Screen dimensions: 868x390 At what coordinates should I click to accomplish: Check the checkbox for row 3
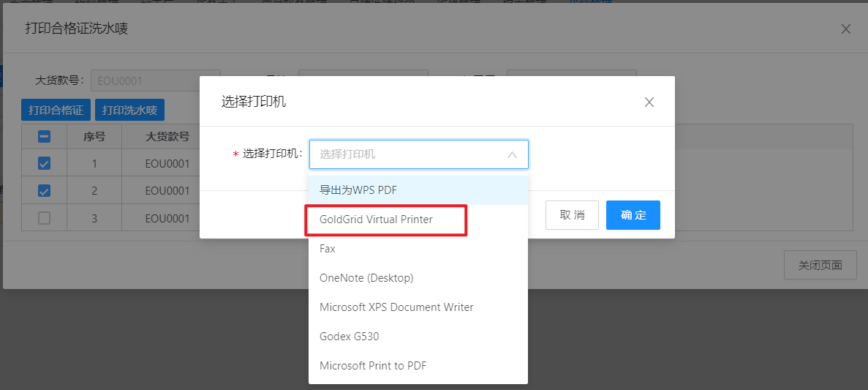click(x=44, y=218)
